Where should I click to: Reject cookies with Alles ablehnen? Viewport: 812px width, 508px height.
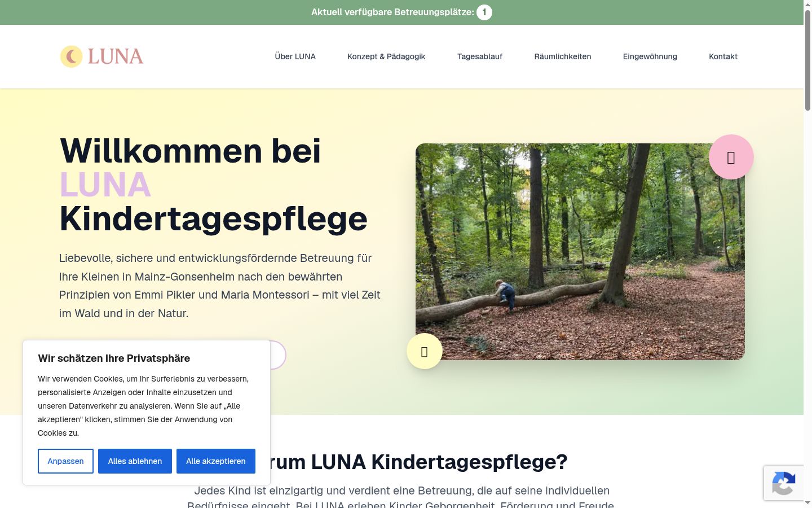(135, 461)
